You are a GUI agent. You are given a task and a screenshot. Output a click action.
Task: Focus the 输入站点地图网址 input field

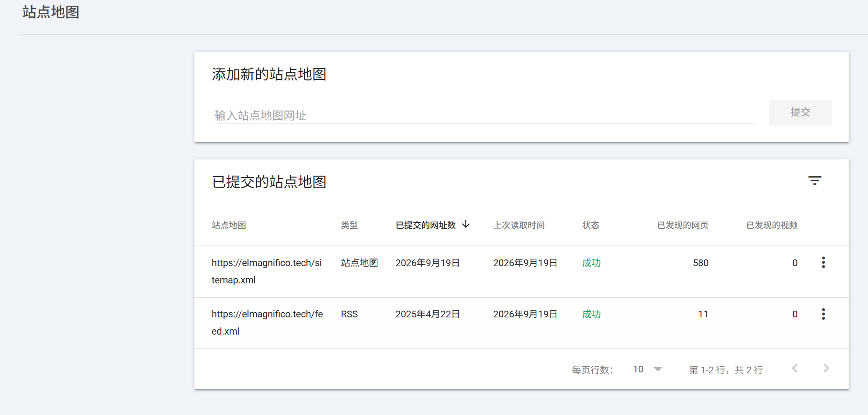coord(485,115)
